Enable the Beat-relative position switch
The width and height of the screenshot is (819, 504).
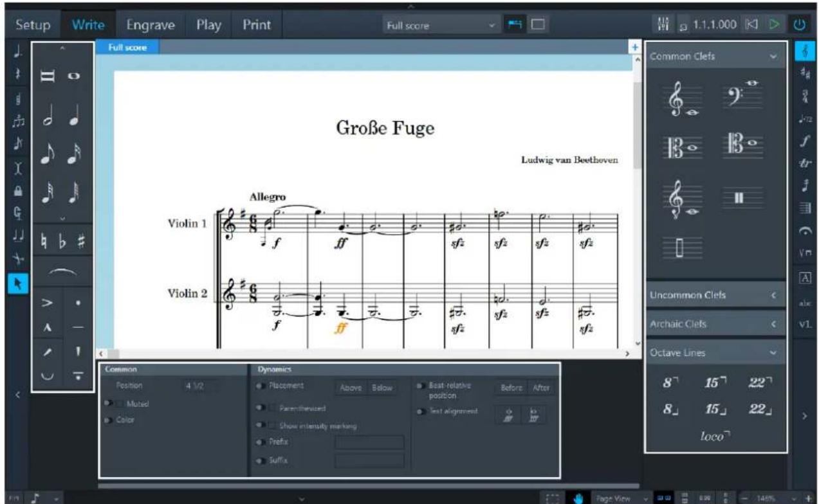420,386
